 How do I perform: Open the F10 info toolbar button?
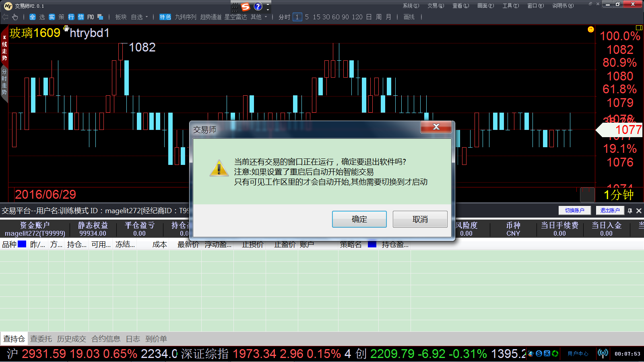point(91,17)
